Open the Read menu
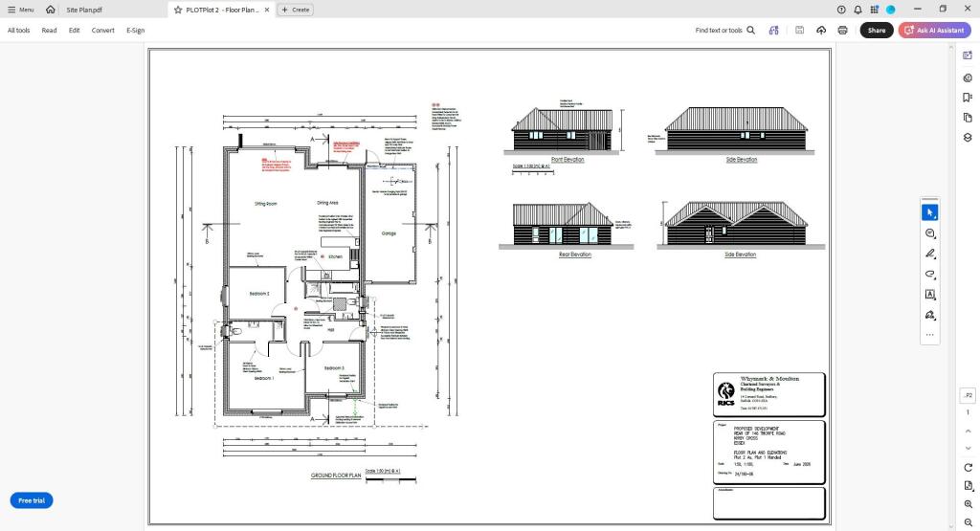The image size is (980, 531). coord(49,30)
